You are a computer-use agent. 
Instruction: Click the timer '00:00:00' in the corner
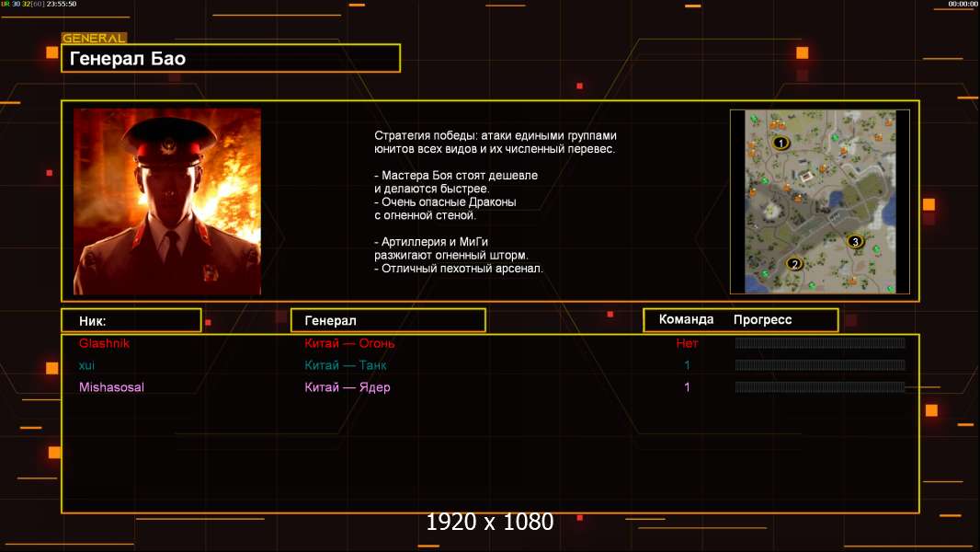click(x=963, y=4)
